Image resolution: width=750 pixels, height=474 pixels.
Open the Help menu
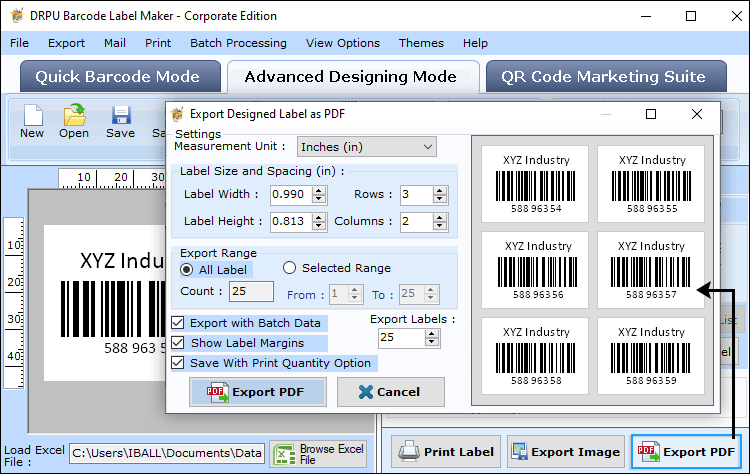point(475,43)
